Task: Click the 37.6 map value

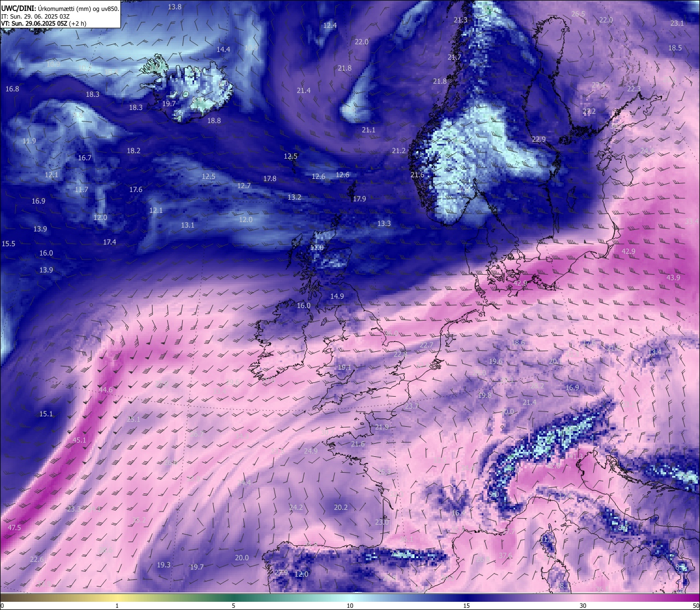Action: 505,556
